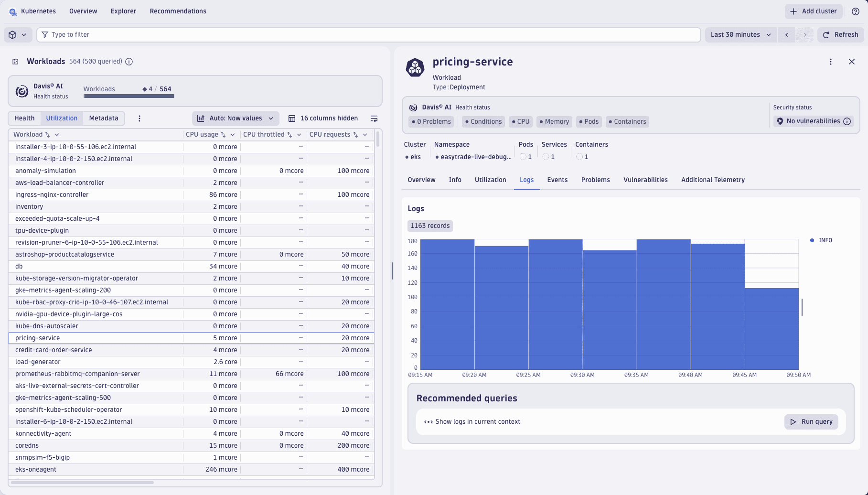Click the Pods count status circle
Screen dimensions: 868x495
523,157
